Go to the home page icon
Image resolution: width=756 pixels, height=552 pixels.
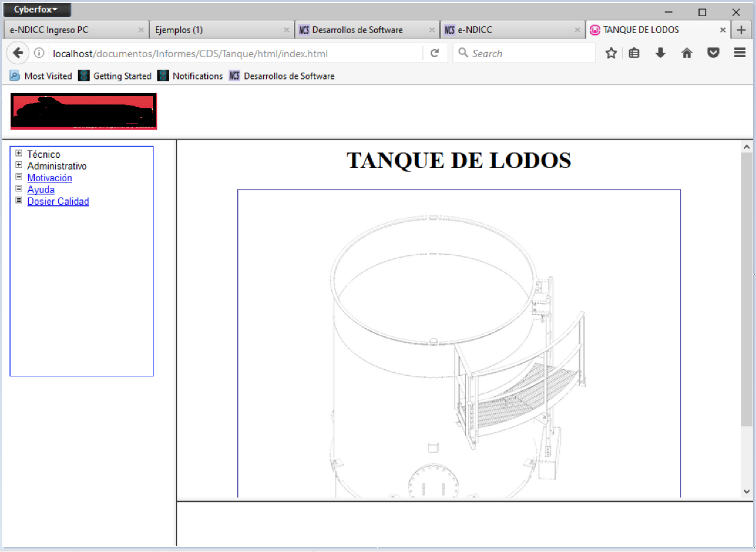(x=686, y=53)
